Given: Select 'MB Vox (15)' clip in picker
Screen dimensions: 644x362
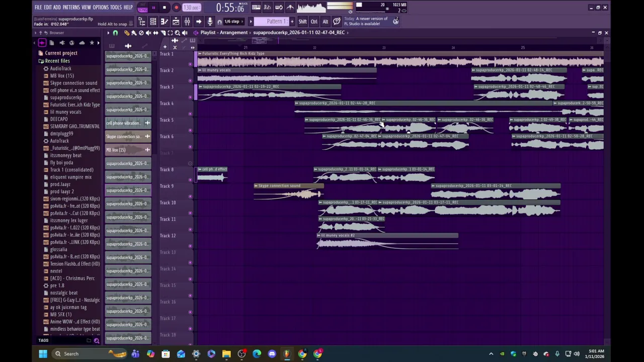Looking at the screenshot, I should pos(128,150).
